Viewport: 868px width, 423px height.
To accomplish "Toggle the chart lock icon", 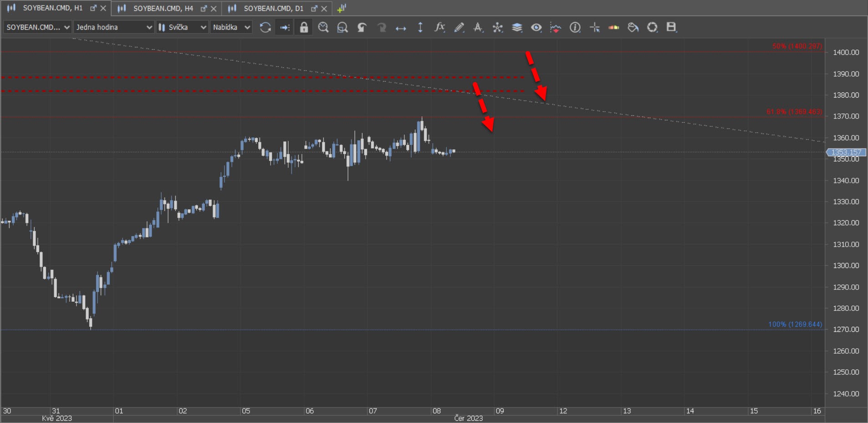I will [304, 27].
